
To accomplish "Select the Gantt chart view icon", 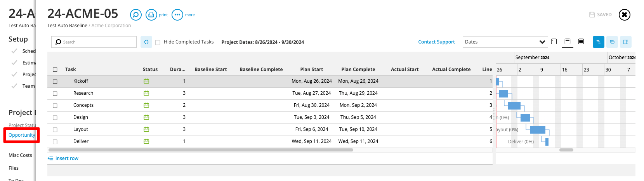I will (599, 42).
